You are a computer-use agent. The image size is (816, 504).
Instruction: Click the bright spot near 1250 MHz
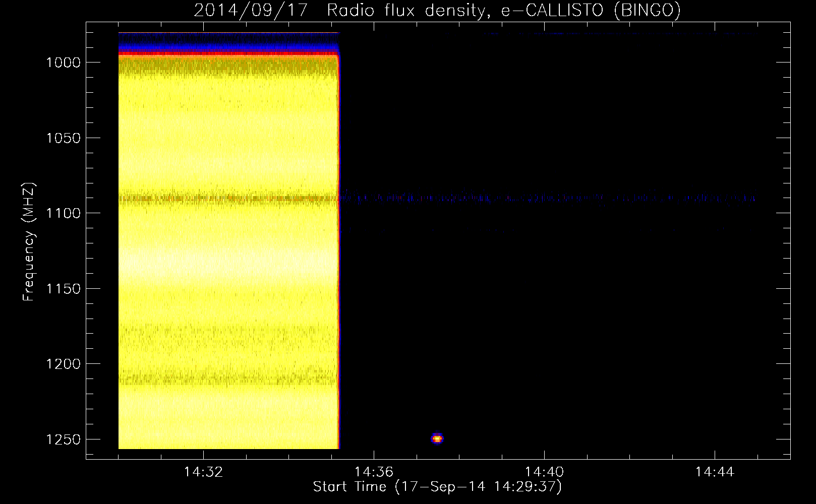click(x=437, y=438)
